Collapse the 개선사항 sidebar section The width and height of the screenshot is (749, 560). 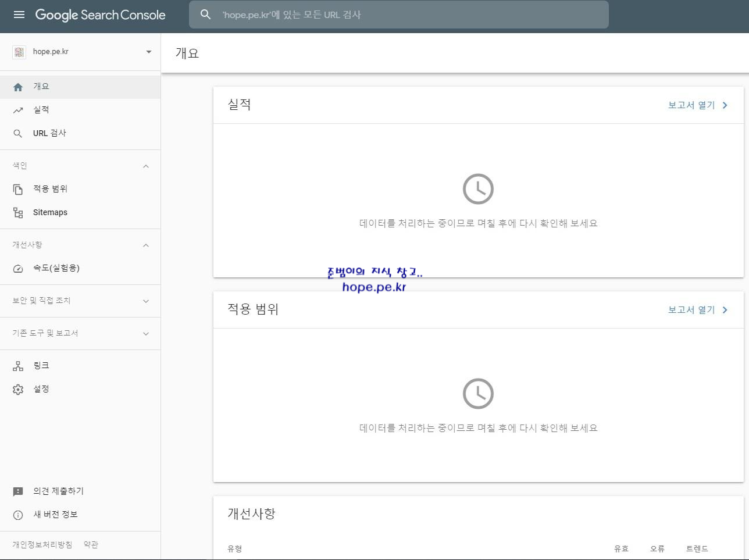point(146,245)
